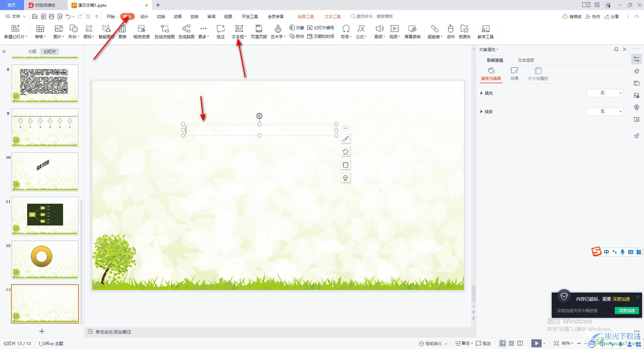Open the Resource Folder

[465, 32]
